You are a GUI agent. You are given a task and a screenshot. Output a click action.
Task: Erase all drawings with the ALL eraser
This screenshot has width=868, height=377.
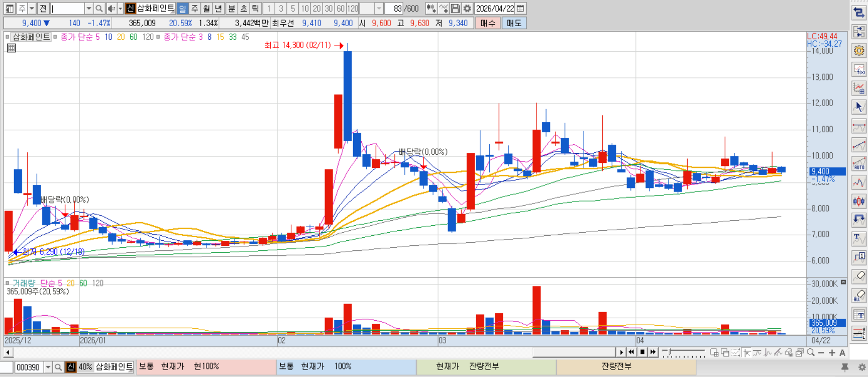tap(859, 295)
